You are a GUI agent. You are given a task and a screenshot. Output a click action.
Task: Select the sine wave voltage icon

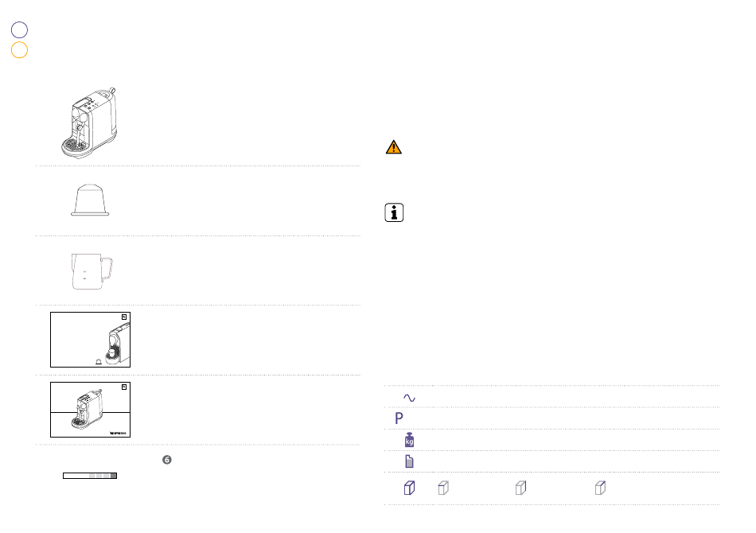point(409,398)
